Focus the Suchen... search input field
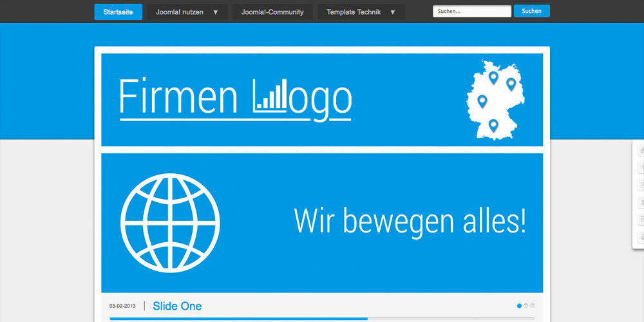The width and height of the screenshot is (644, 322). [472, 12]
